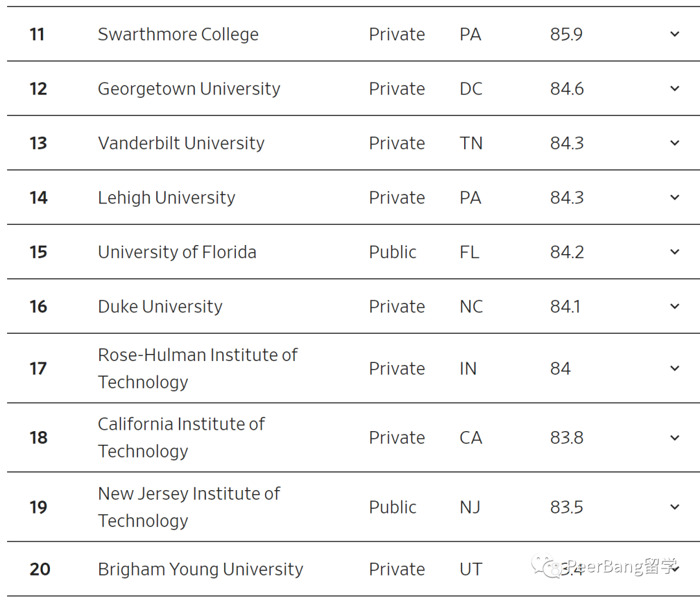
Task: Open the Rose-Hulman Institute of Technology link
Action: [x=198, y=369]
